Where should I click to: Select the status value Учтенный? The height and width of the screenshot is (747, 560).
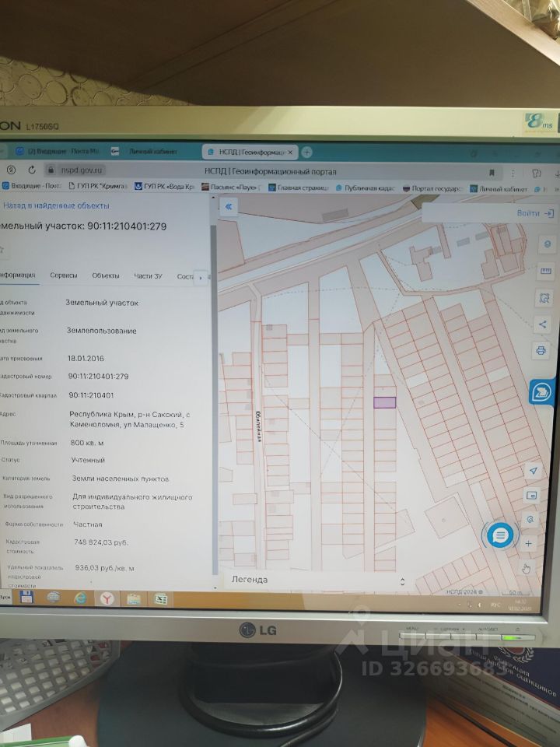click(88, 461)
